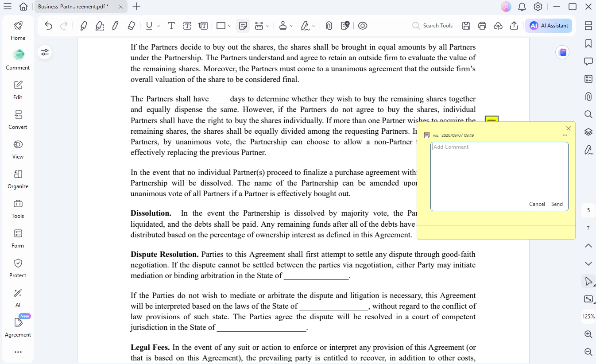Show more sidebar options ellipsis
Image resolution: width=596 pixels, height=364 pixels.
pos(18,352)
